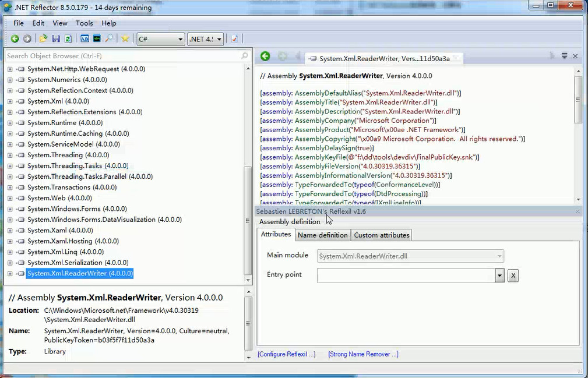Click the Back navigation arrow
The image size is (588, 378).
point(15,39)
